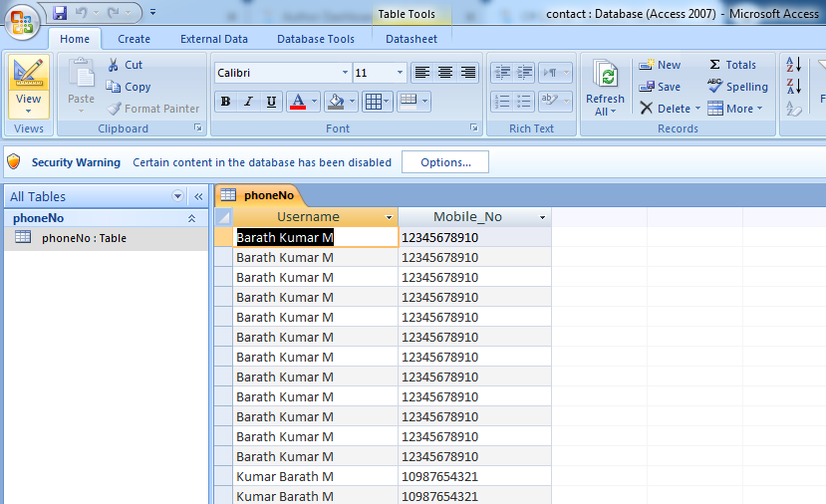826x504 pixels.
Task: Click the Copy icon
Action: pos(113,87)
